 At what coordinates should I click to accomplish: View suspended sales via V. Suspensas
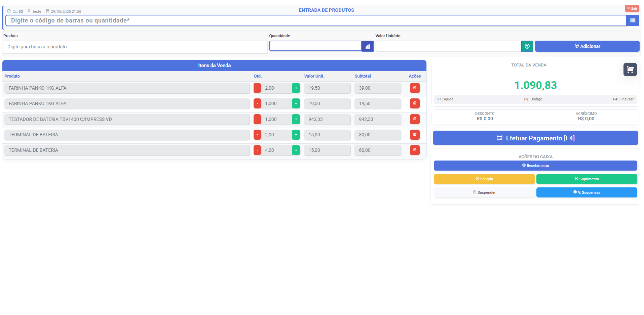[586, 192]
